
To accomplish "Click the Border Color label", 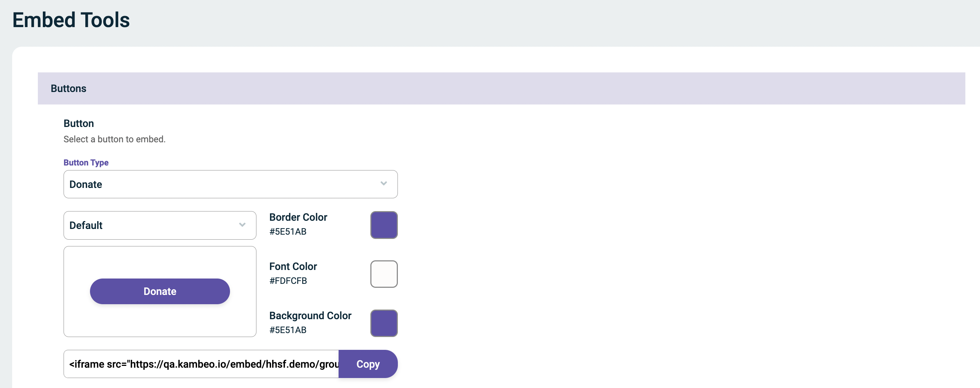I will (x=298, y=218).
